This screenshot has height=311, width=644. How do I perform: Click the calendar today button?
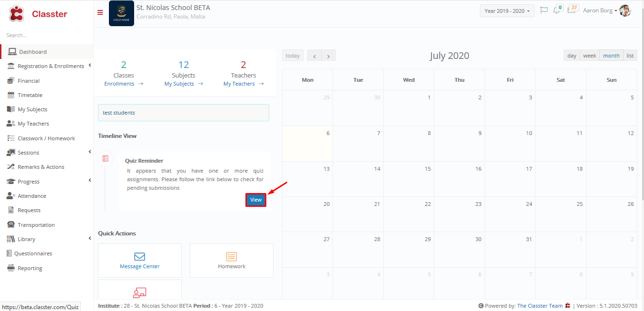click(x=293, y=56)
